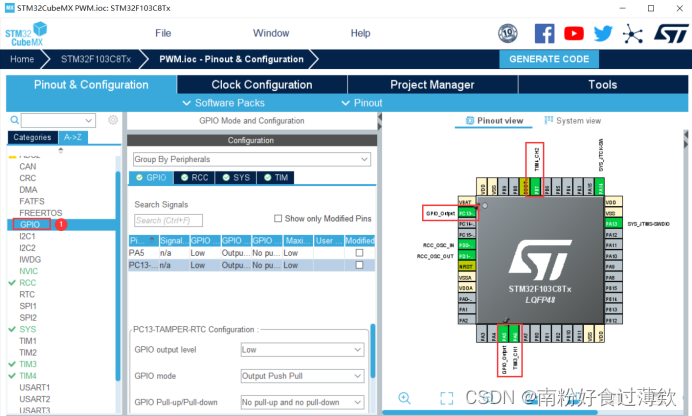Select RCC in the categories list

[x=27, y=283]
